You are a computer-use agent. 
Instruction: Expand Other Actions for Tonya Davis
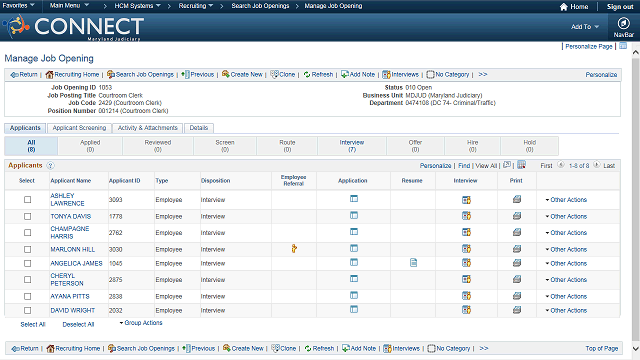click(566, 216)
